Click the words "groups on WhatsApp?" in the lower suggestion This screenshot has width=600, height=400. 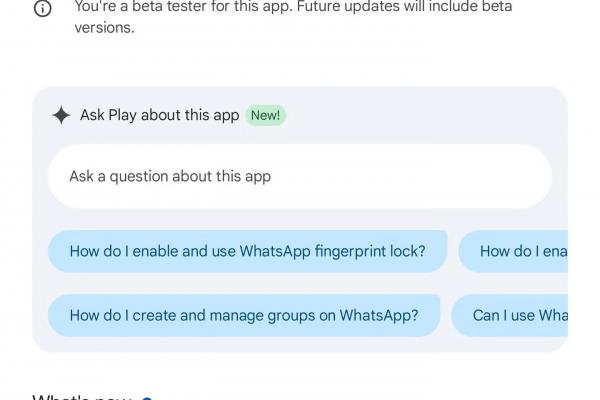click(342, 315)
